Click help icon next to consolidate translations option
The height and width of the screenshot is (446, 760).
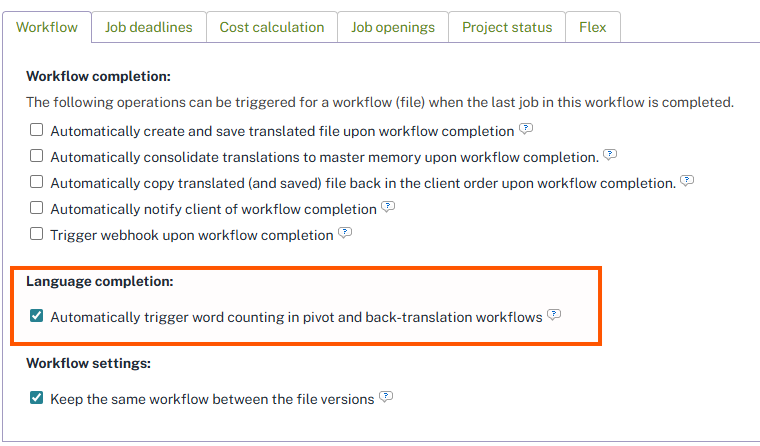pyautogui.click(x=610, y=155)
